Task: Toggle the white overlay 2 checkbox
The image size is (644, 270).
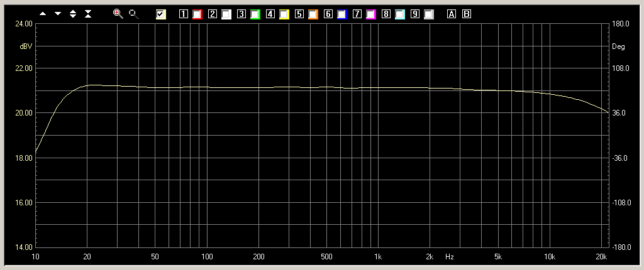Action: pos(226,14)
